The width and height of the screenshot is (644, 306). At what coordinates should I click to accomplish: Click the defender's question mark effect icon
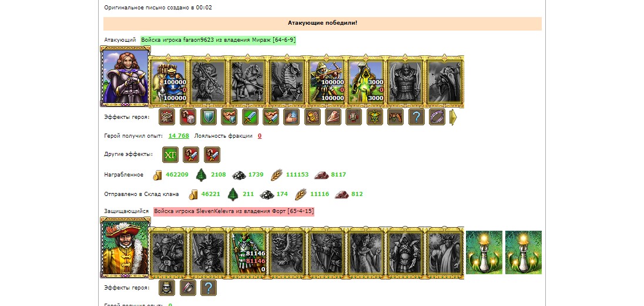tap(208, 288)
